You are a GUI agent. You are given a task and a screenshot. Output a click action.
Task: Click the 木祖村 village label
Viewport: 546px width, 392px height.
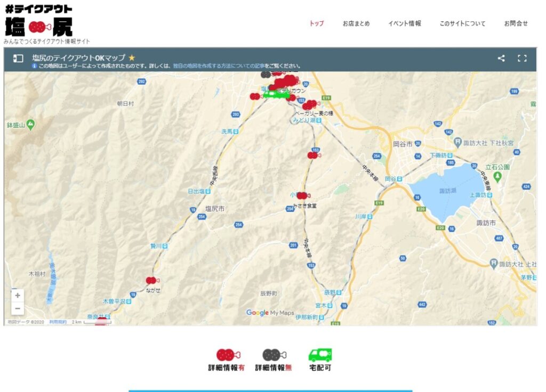click(37, 274)
